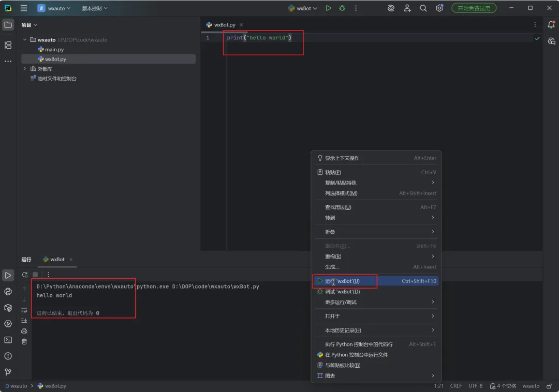Clear all console output trash icon
Image resolution: width=559 pixels, height=392 pixels.
click(24, 342)
